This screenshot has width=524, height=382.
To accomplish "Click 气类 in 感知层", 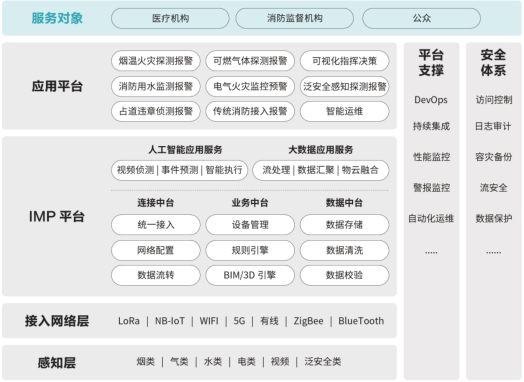I will [x=179, y=361].
